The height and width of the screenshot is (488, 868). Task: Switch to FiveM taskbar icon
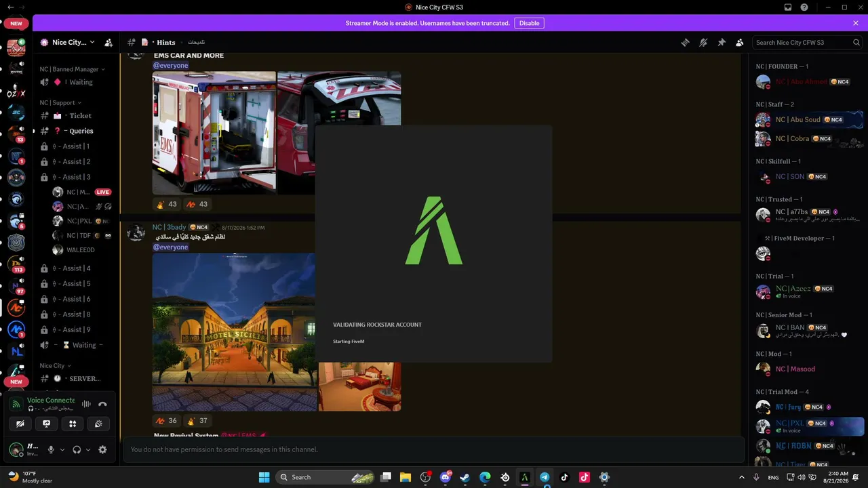pyautogui.click(x=524, y=477)
